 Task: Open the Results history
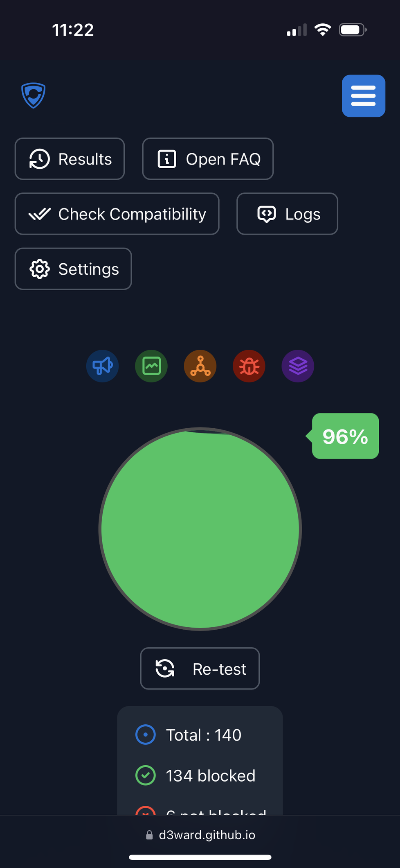click(70, 159)
